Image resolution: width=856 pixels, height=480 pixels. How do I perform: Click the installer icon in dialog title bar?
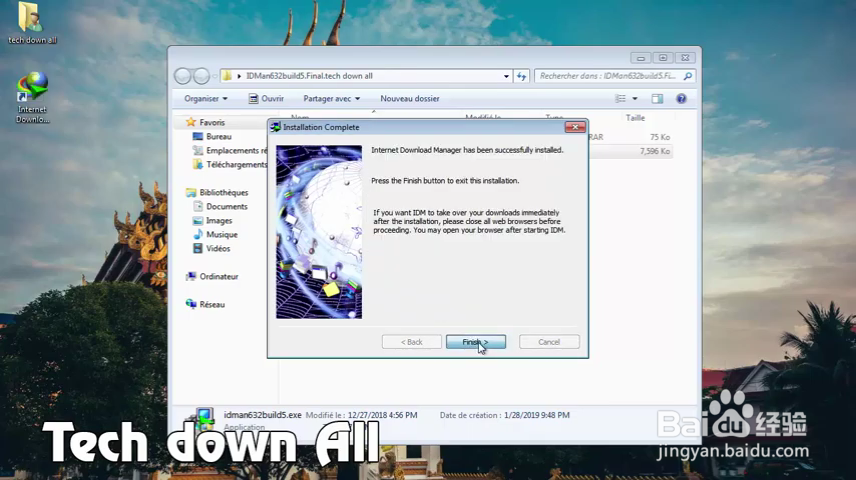276,127
